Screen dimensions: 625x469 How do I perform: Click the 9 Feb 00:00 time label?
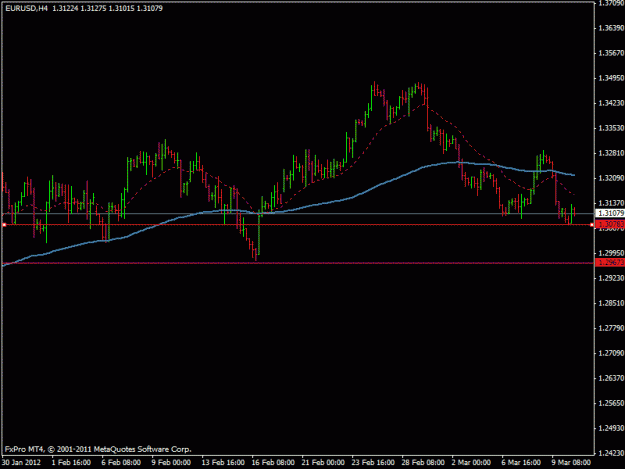pyautogui.click(x=171, y=463)
